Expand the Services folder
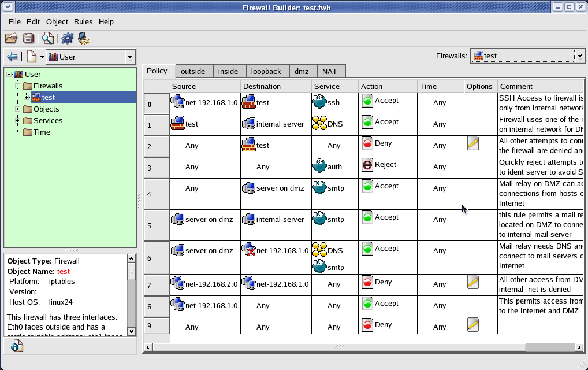 (x=18, y=120)
